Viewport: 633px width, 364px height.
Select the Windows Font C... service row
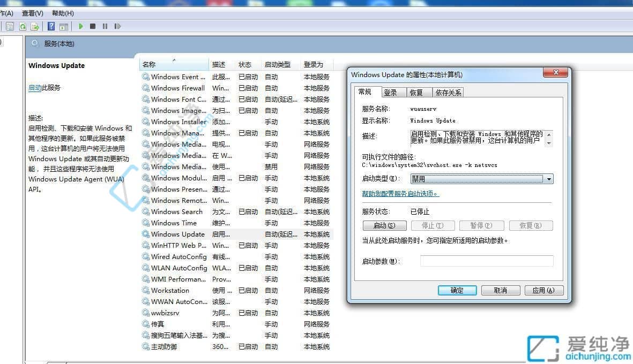coord(236,99)
